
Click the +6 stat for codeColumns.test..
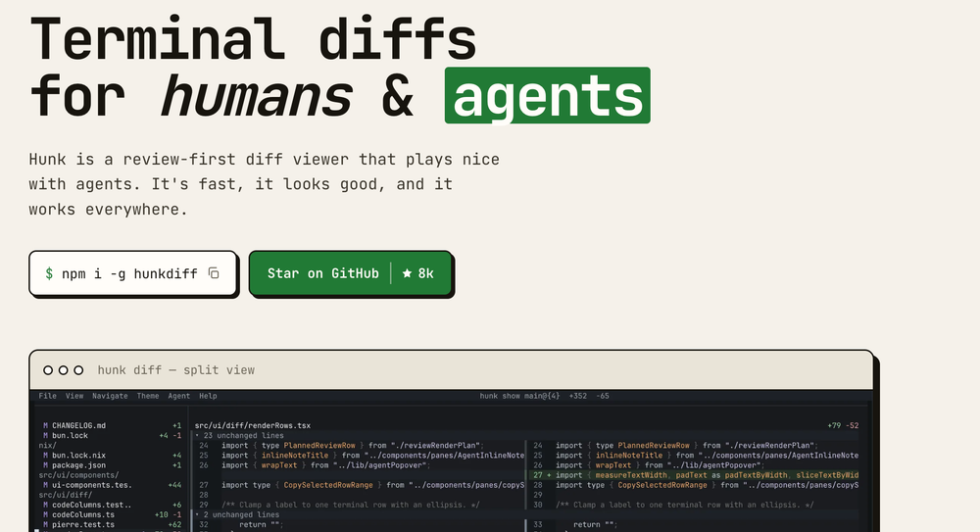point(176,505)
